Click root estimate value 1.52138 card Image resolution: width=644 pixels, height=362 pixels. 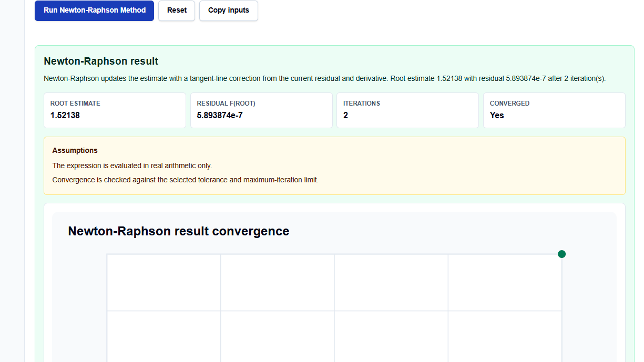point(115,110)
